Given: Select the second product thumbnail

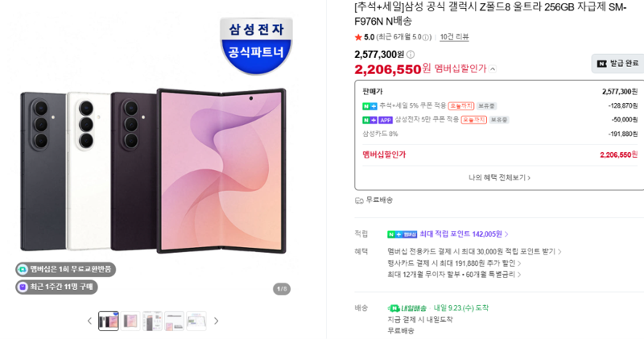Looking at the screenshot, I should 130,321.
